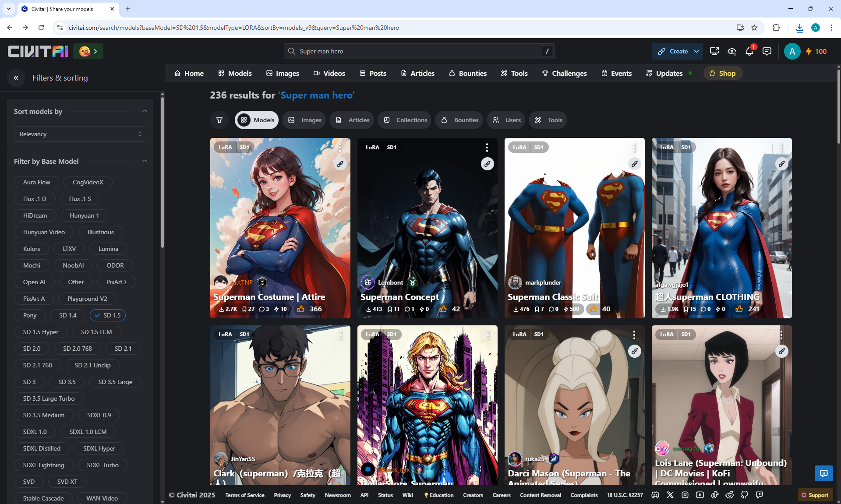
Task: Deselect the SD 1.5 base model filter
Action: [108, 315]
